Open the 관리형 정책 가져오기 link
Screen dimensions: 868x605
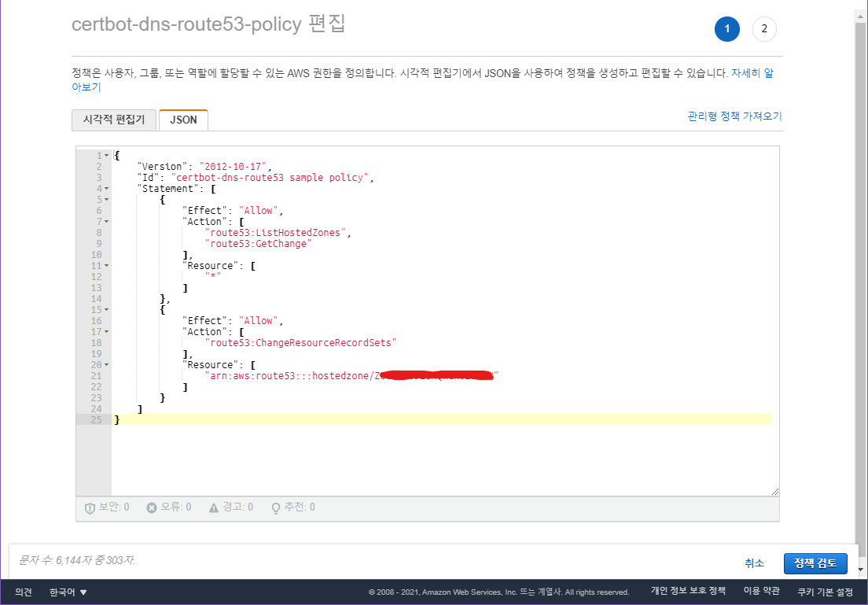[x=734, y=116]
